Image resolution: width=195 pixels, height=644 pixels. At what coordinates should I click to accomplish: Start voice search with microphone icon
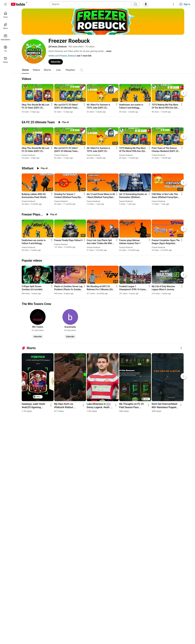click(x=146, y=4)
